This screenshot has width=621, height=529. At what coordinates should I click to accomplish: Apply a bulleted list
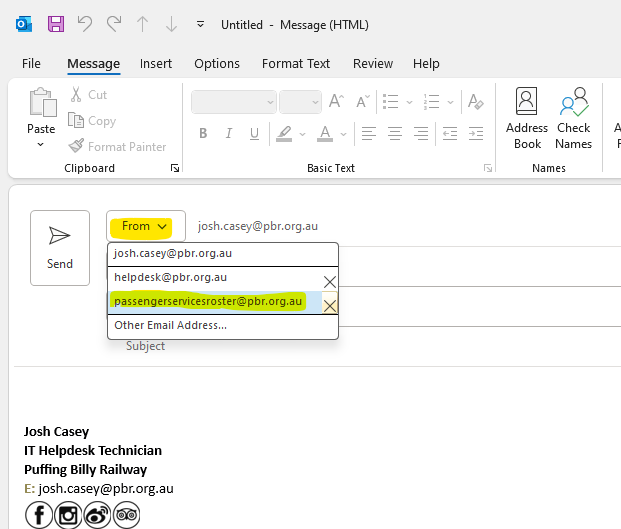click(391, 102)
